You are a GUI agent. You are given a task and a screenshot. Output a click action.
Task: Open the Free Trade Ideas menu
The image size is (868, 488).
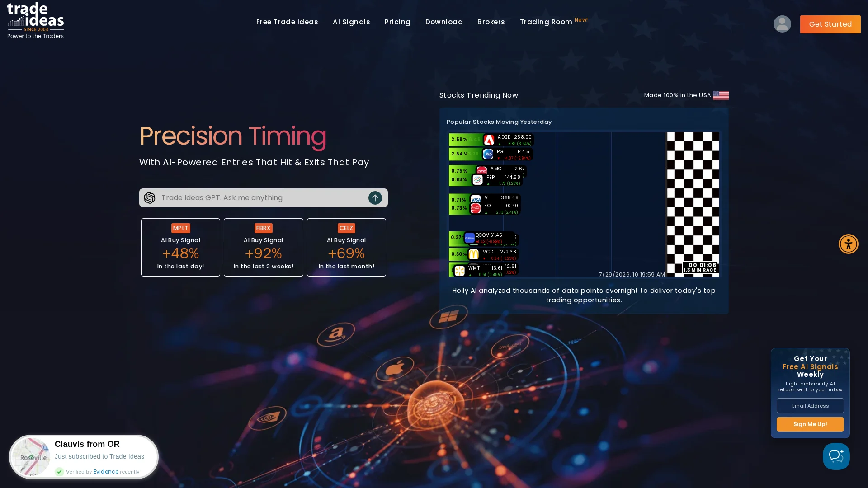coord(287,22)
